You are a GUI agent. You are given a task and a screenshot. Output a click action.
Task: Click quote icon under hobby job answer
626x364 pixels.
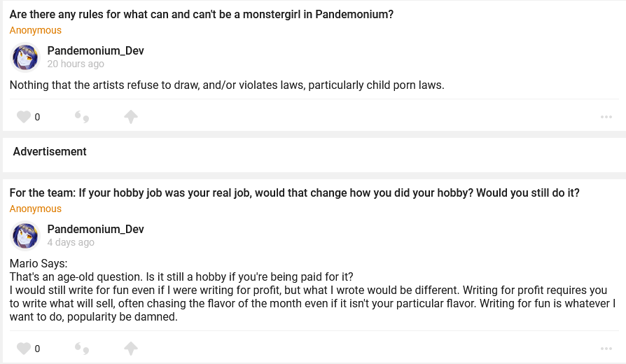[82, 349]
